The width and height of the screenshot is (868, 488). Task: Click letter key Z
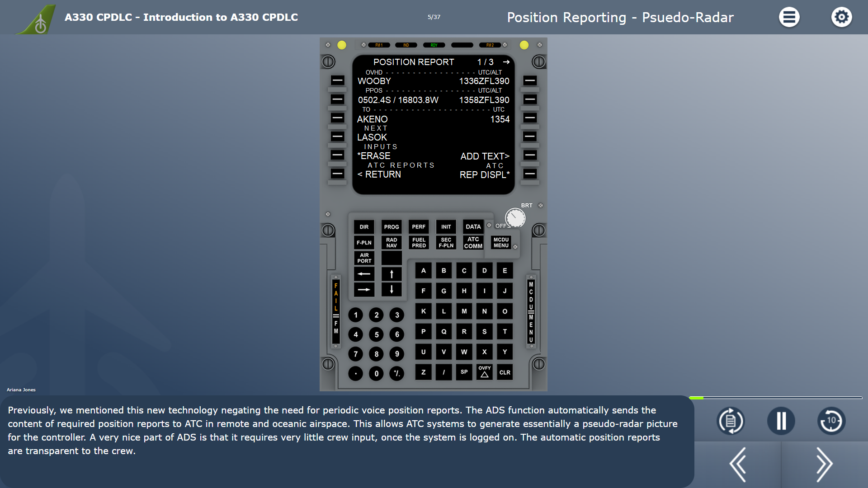coord(423,372)
